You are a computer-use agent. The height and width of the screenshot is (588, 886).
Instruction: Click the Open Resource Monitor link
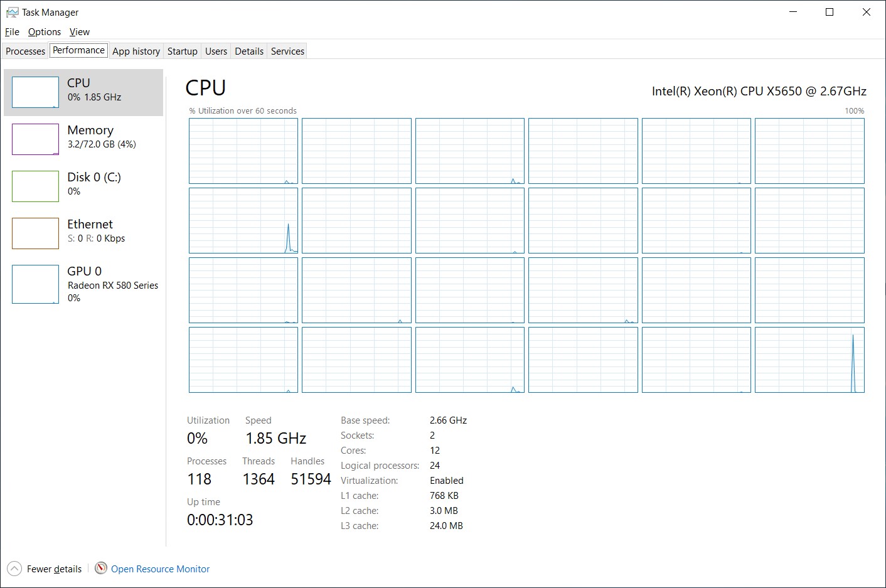point(160,569)
